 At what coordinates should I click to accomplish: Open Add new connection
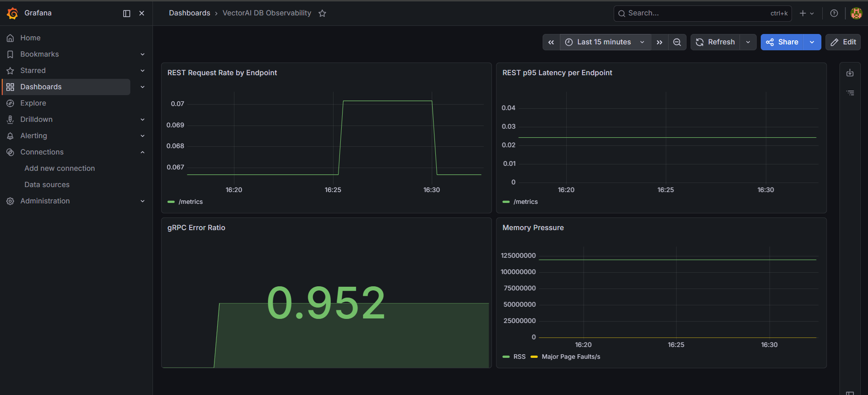60,169
